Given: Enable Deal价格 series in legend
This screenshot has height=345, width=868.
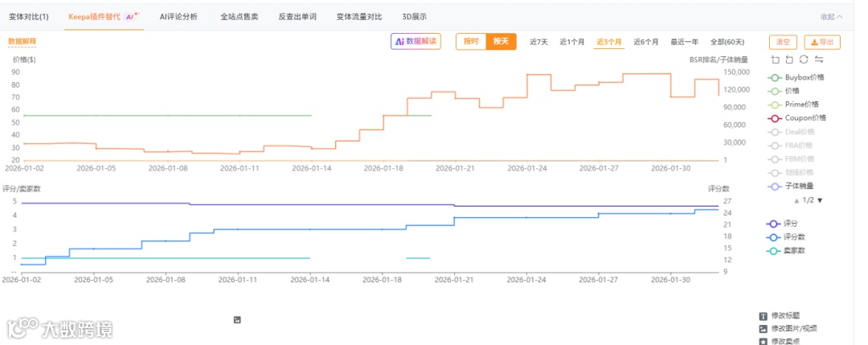Looking at the screenshot, I should (x=791, y=132).
